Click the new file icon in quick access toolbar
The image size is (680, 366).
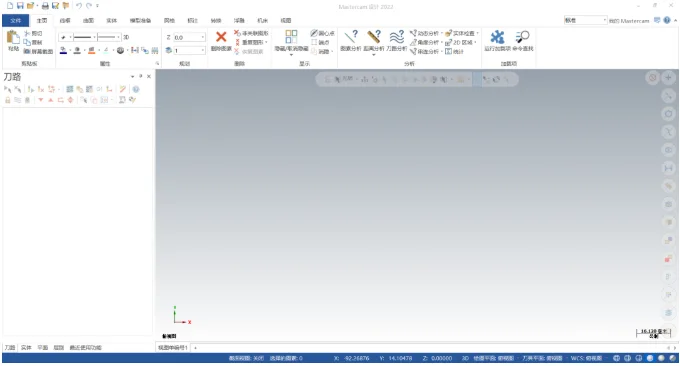[x=10, y=6]
